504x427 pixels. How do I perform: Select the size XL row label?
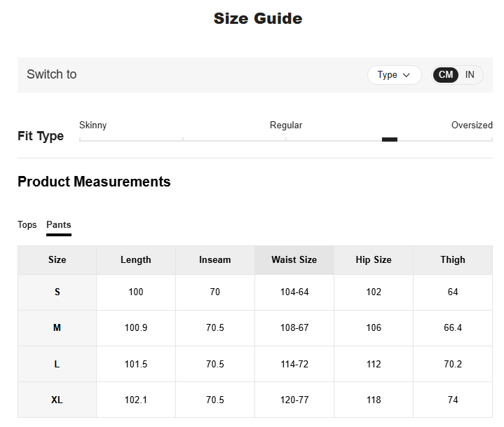57,400
